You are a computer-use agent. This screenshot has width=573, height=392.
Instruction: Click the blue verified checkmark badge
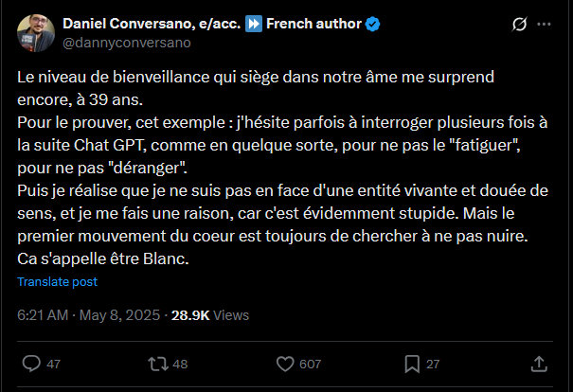tap(372, 24)
